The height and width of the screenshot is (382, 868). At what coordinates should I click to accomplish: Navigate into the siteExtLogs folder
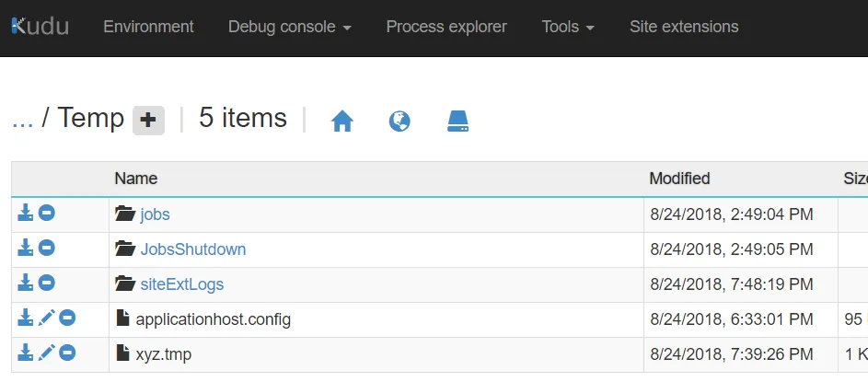[x=182, y=284]
